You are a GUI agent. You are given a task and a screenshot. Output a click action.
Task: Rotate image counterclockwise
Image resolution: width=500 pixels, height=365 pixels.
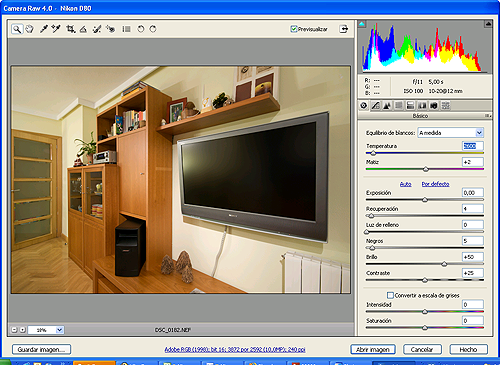[x=141, y=29]
